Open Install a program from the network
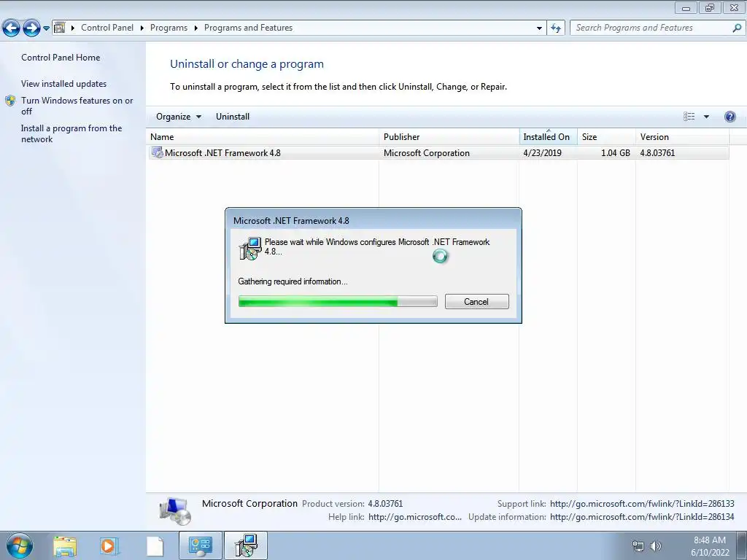The height and width of the screenshot is (560, 747). (x=71, y=134)
